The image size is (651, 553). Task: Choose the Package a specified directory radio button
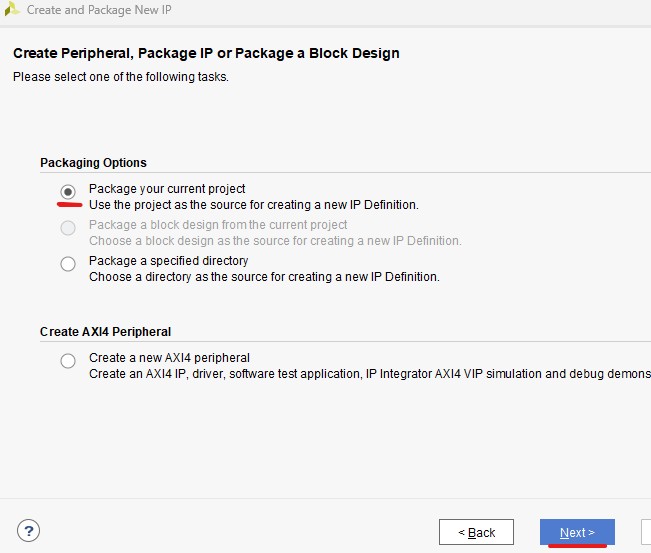68,264
